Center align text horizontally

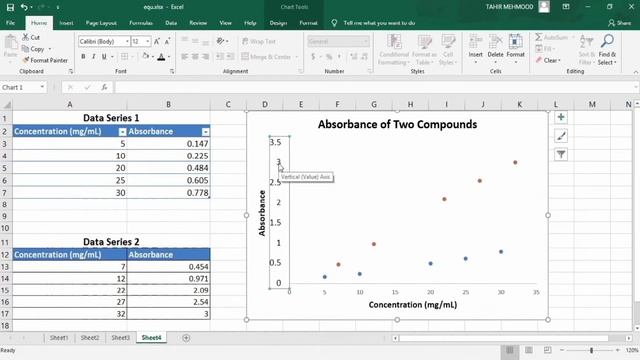pos(195,57)
